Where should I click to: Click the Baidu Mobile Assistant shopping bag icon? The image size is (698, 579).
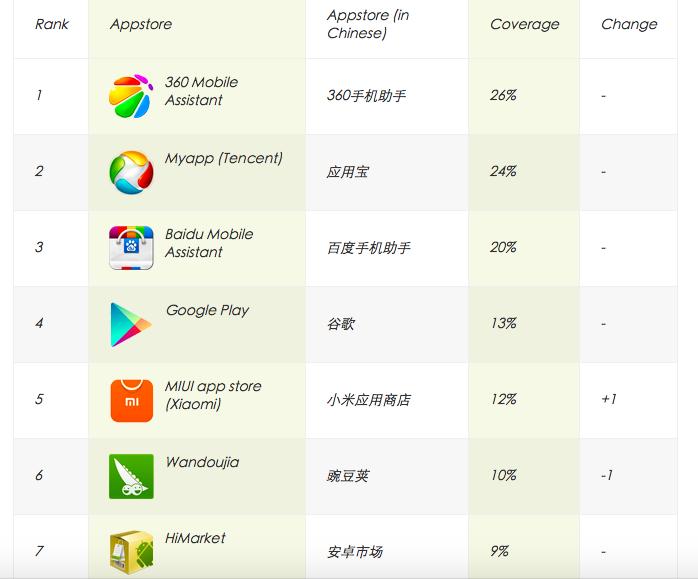click(x=131, y=248)
